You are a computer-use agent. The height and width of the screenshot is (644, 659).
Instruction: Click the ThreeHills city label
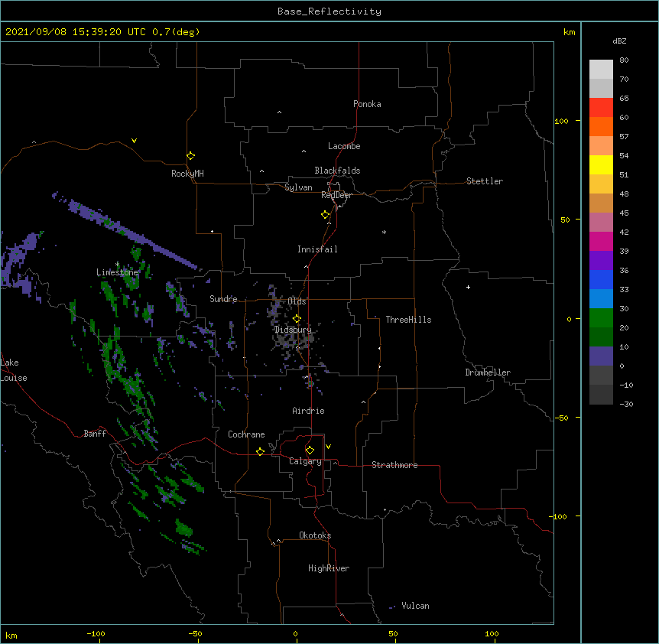pyautogui.click(x=408, y=320)
